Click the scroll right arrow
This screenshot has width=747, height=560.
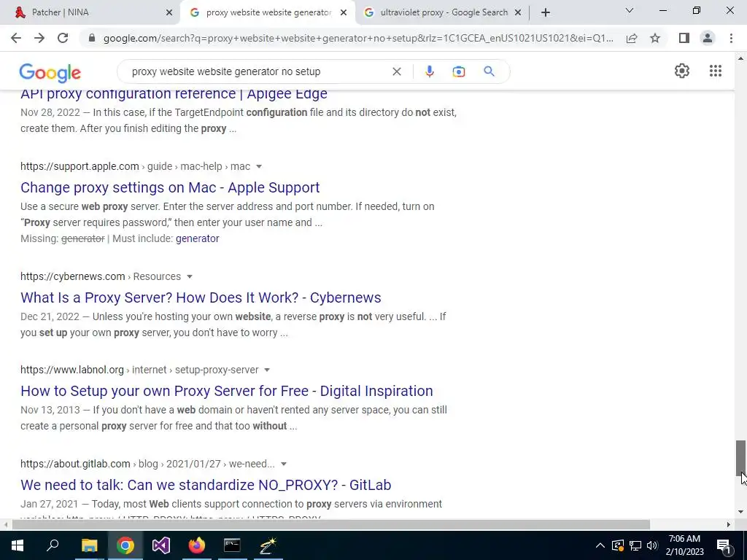tap(729, 524)
